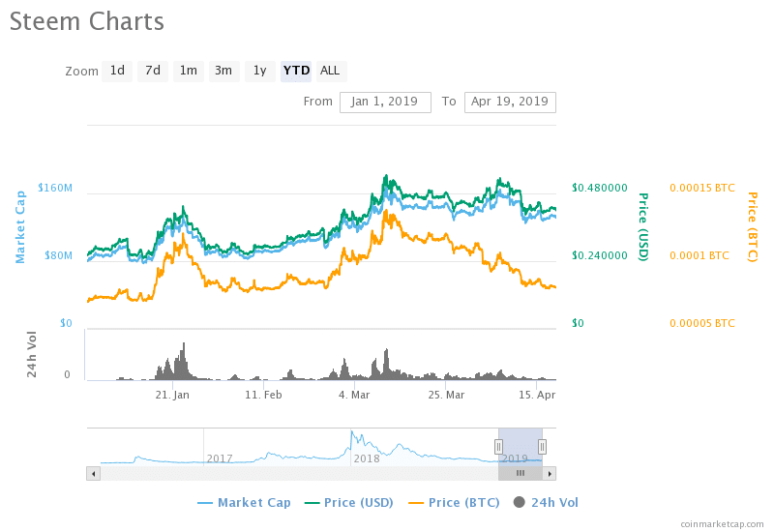The image size is (774, 532).
Task: Select the 1d zoom range
Action: (117, 71)
